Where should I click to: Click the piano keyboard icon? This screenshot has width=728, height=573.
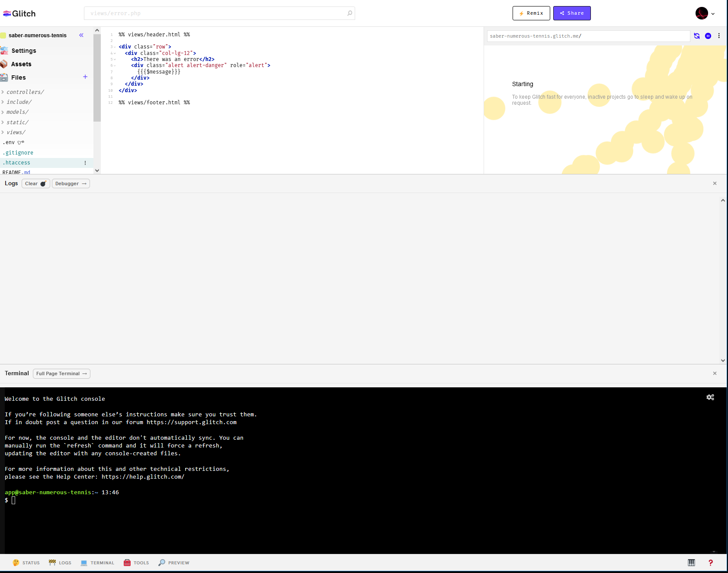pyautogui.click(x=691, y=563)
